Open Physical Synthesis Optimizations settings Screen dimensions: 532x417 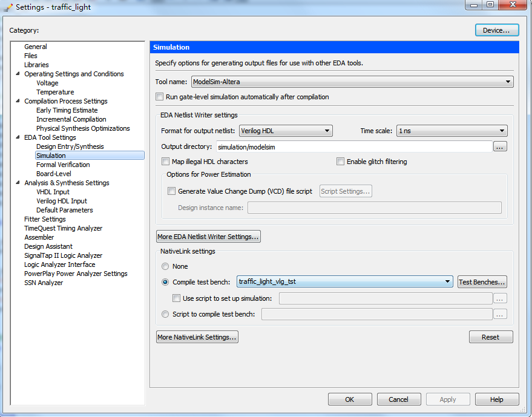(83, 128)
